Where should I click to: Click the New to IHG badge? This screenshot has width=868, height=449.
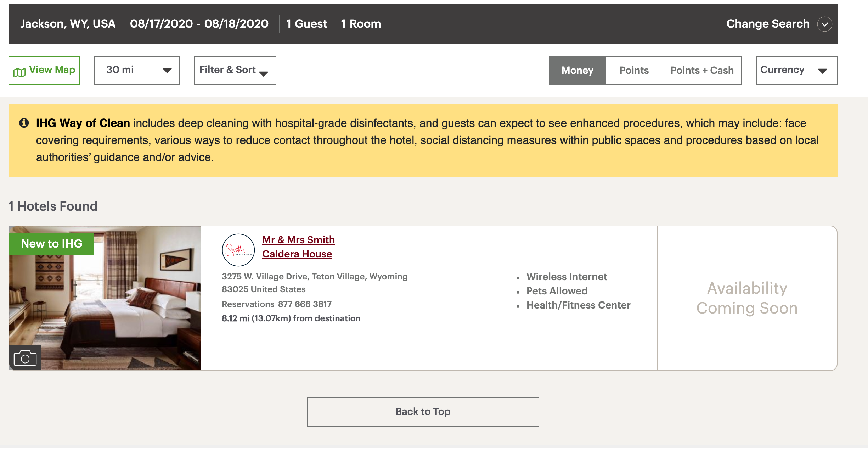[x=52, y=244]
